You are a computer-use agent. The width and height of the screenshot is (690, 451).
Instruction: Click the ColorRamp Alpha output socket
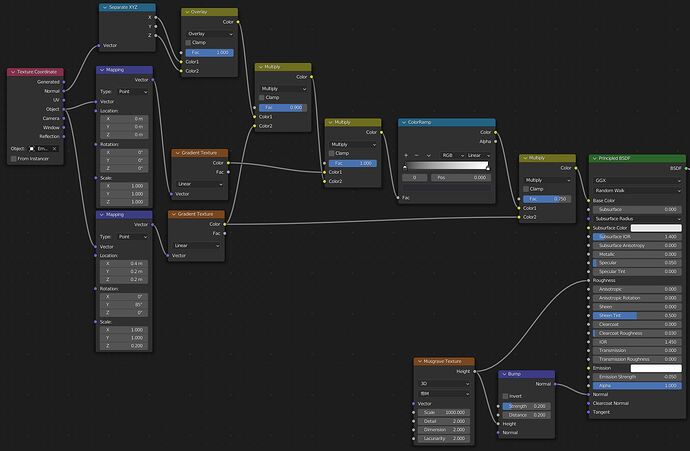pyautogui.click(x=495, y=141)
